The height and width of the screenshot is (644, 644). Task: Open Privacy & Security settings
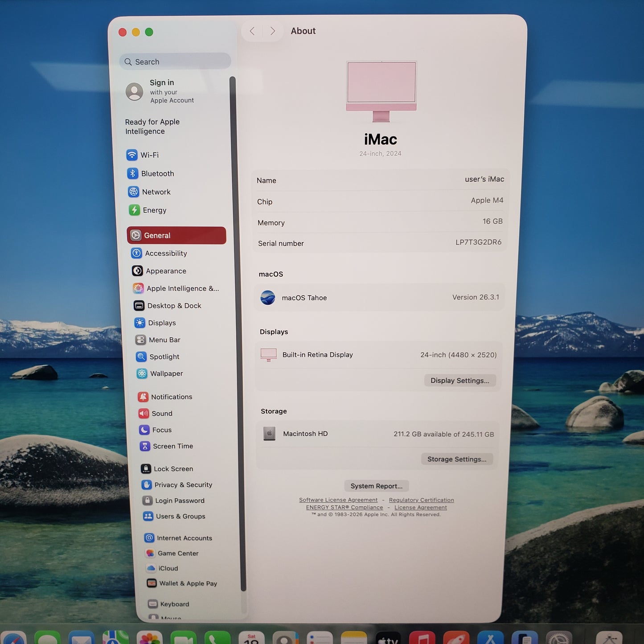(x=183, y=484)
